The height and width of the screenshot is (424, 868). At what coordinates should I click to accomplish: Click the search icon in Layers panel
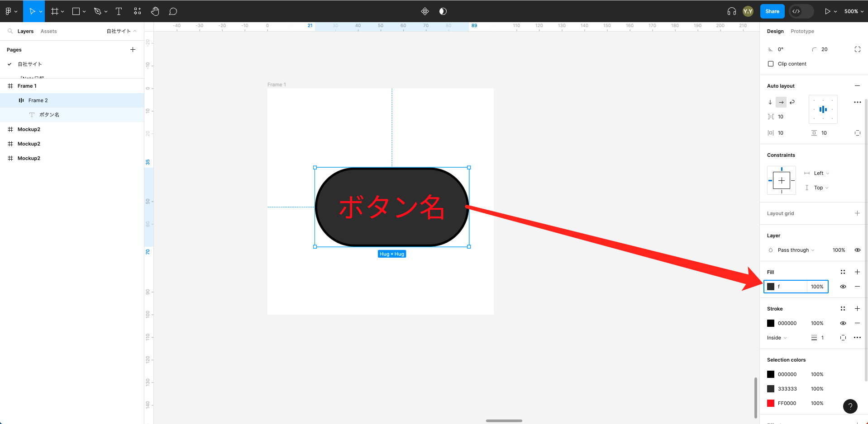[x=10, y=31]
